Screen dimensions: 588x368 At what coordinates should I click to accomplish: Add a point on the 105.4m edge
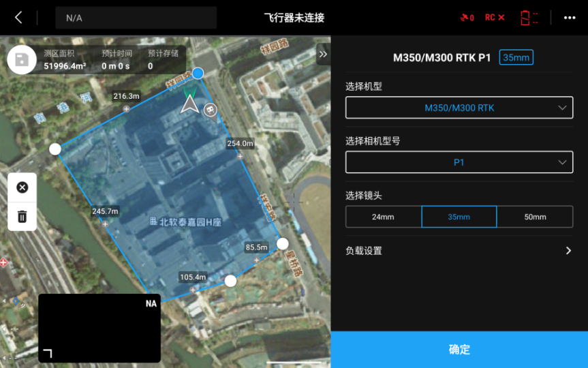(x=193, y=290)
